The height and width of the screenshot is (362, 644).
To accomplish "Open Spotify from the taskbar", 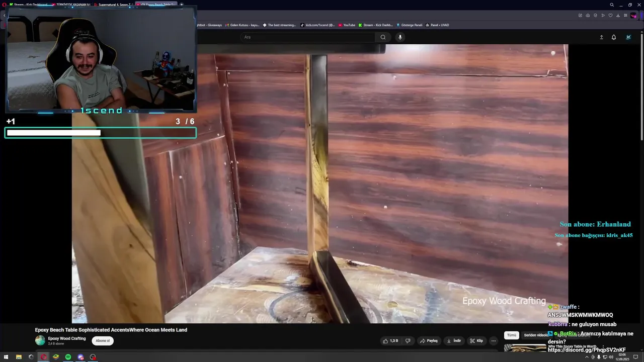I will tap(68, 357).
